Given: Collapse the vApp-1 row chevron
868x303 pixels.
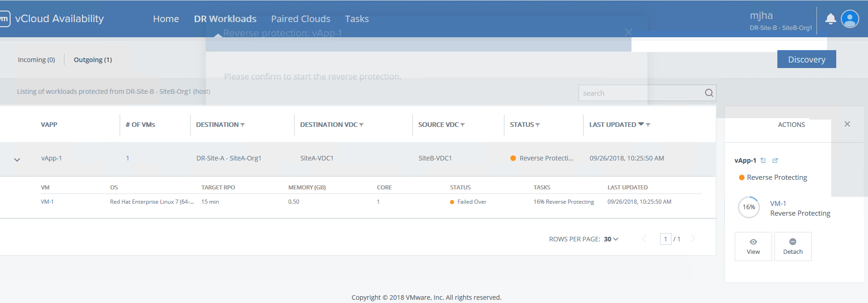Looking at the screenshot, I should (17, 160).
